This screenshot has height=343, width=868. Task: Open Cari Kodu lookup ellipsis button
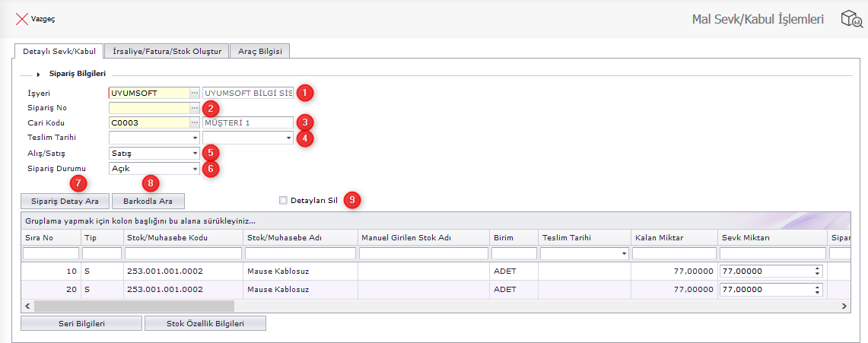194,122
